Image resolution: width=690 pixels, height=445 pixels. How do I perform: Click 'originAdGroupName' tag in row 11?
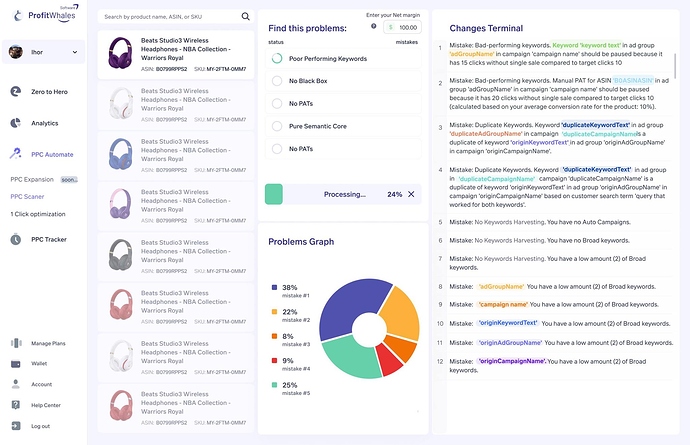tap(510, 342)
